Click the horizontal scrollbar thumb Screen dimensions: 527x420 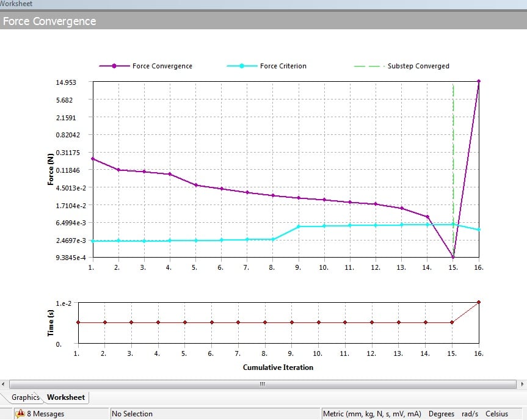[263, 384]
